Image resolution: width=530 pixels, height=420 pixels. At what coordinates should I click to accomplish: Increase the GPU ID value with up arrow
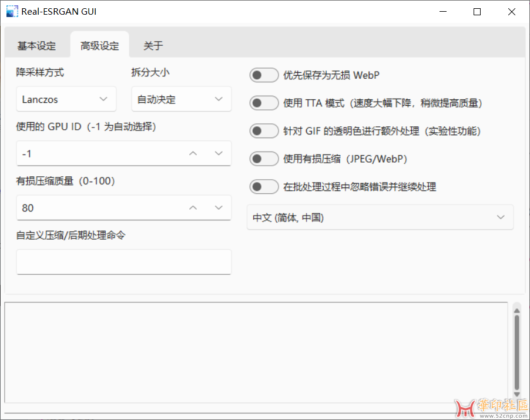193,153
